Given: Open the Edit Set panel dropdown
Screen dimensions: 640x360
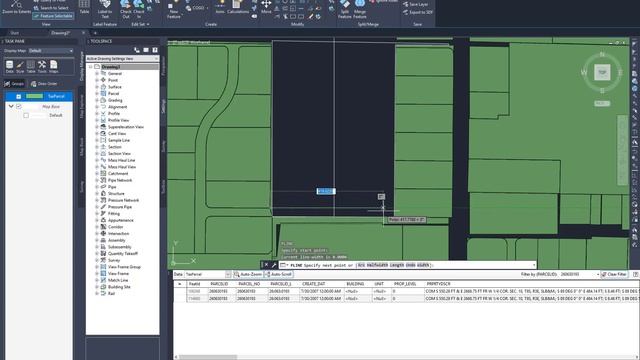Looking at the screenshot, I should pyautogui.click(x=140, y=24).
